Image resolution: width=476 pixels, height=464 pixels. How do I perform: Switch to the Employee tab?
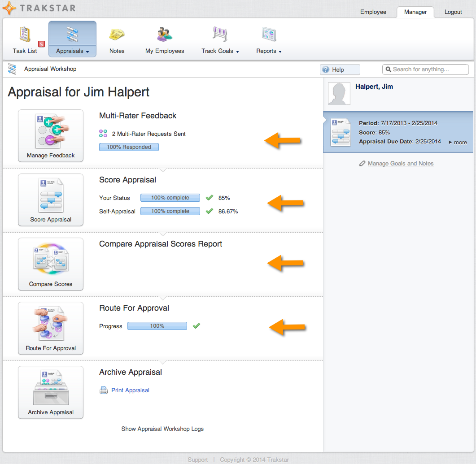point(373,12)
